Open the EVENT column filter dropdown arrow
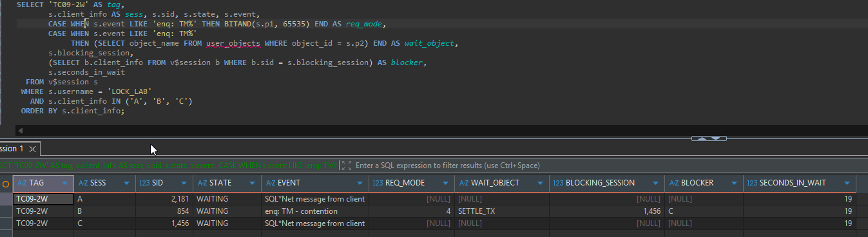This screenshot has width=868, height=237. [x=360, y=183]
